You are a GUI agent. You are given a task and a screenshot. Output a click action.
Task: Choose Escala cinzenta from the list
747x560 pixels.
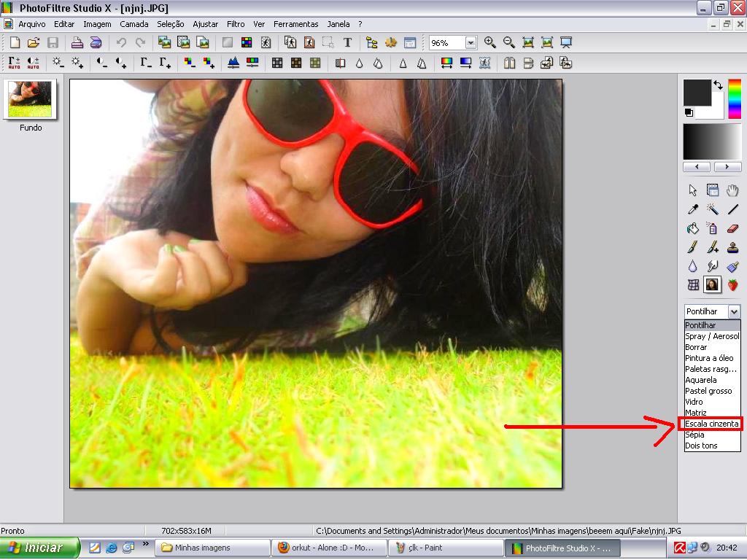coord(712,424)
